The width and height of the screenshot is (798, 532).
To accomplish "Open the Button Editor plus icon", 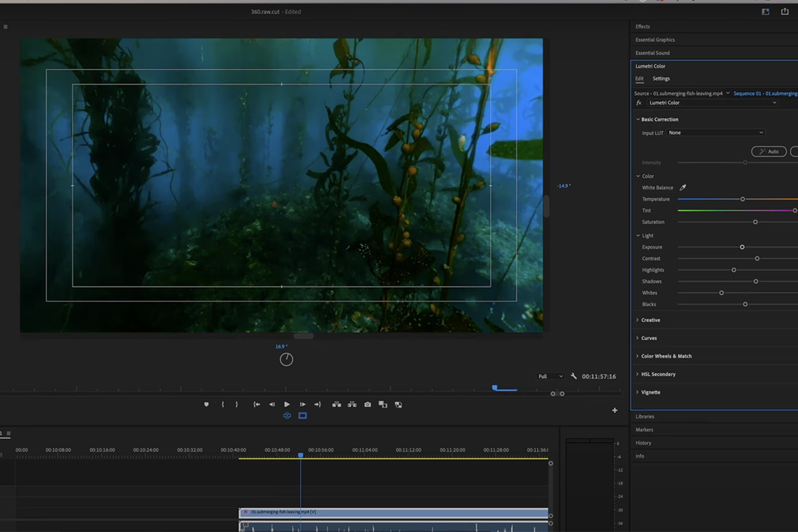I will click(614, 410).
